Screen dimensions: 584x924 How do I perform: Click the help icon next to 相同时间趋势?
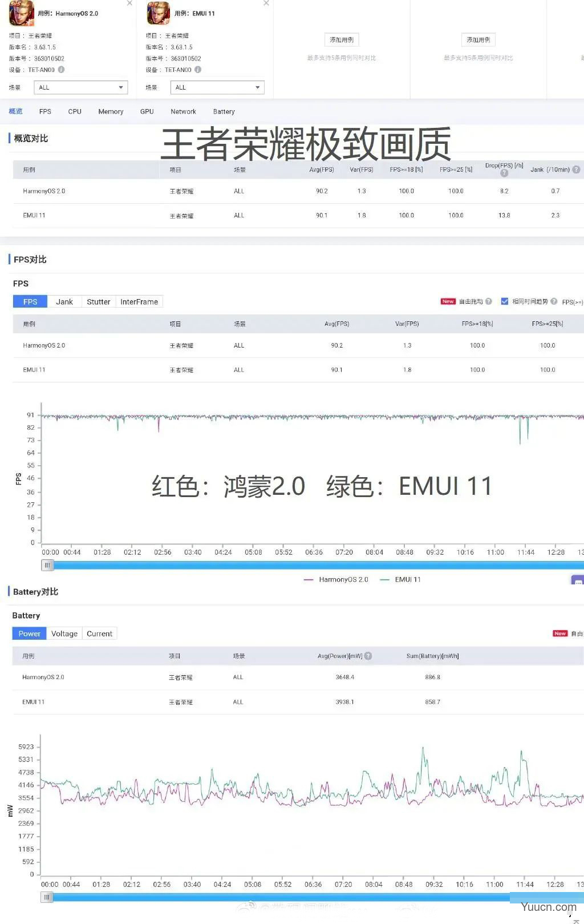(x=554, y=301)
